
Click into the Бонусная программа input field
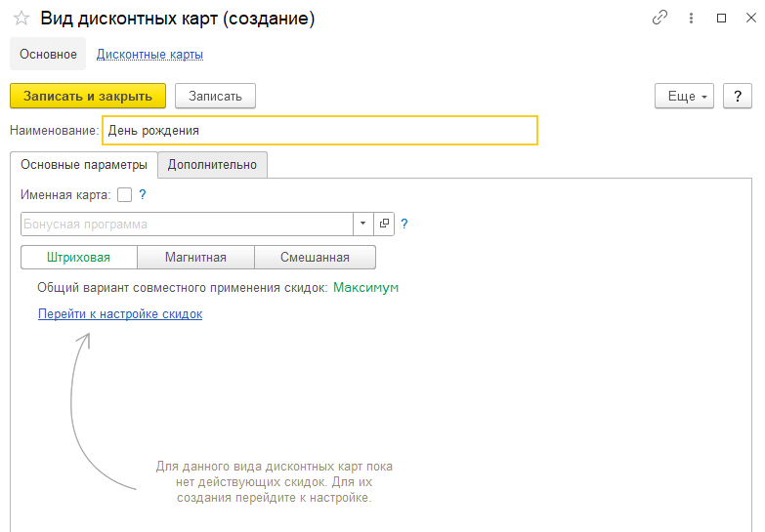pyautogui.click(x=187, y=224)
